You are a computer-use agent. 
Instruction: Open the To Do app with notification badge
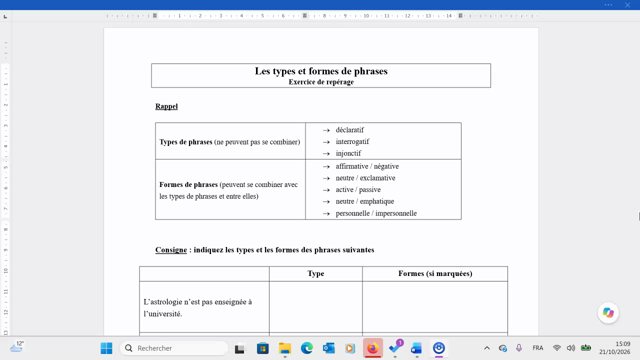(x=395, y=348)
